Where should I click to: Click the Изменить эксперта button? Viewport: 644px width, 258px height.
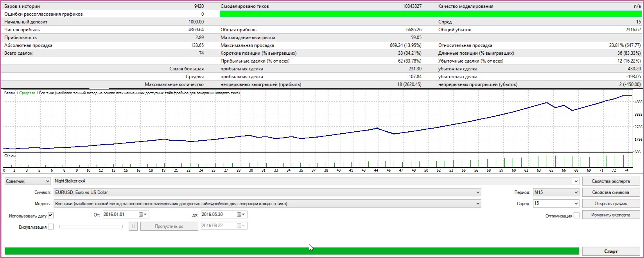point(610,215)
